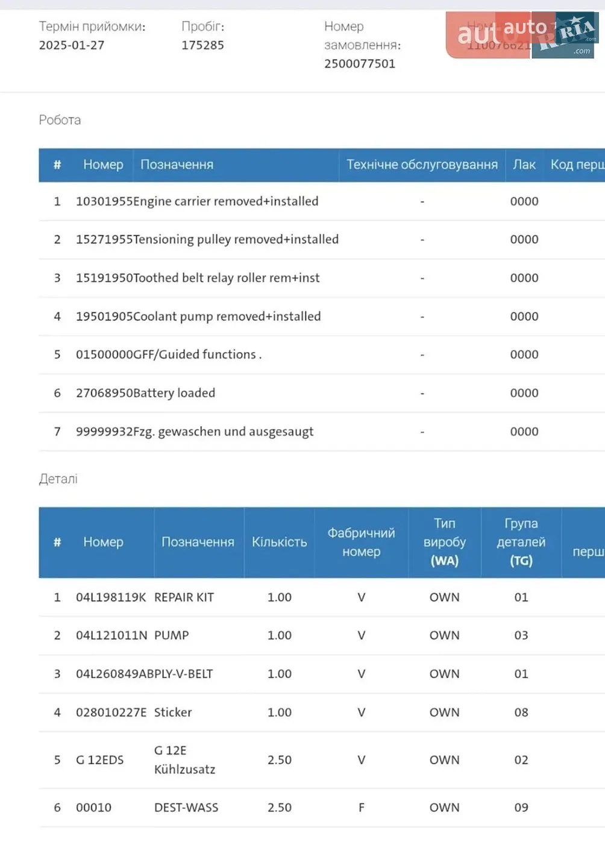Select the G 12E Kühlzusatz part row
Viewport: 605px width, 868px height.
[322, 760]
